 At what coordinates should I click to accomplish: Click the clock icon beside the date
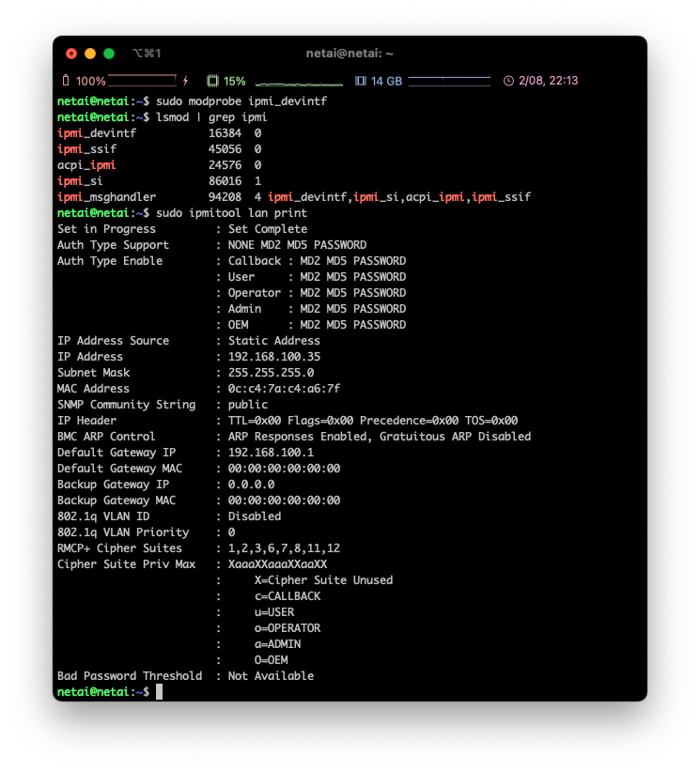pos(508,81)
